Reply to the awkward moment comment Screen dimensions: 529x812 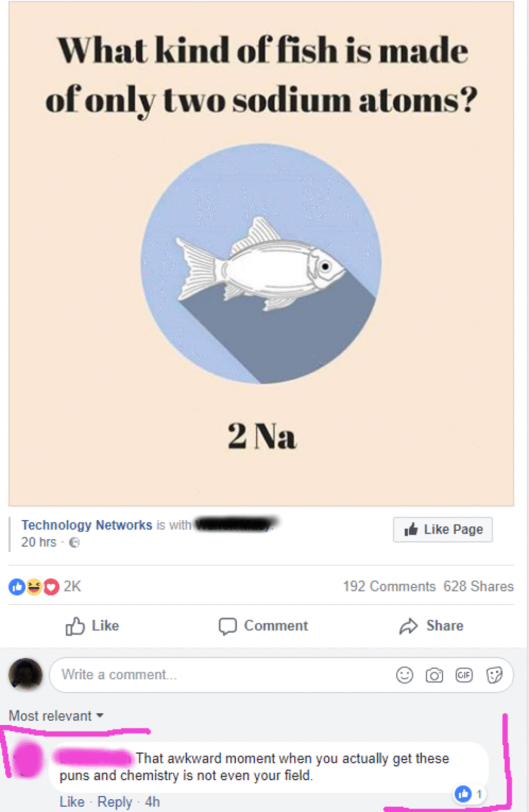tap(115, 802)
